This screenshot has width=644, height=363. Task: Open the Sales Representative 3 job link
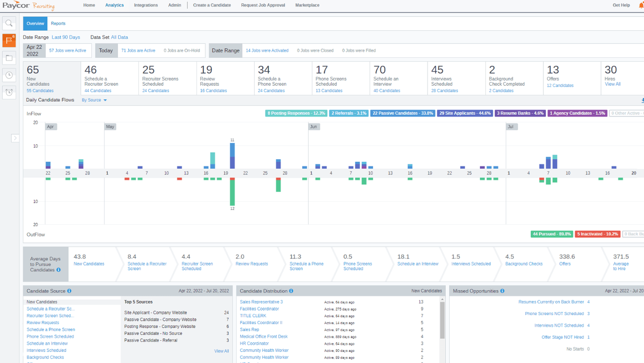click(x=261, y=302)
